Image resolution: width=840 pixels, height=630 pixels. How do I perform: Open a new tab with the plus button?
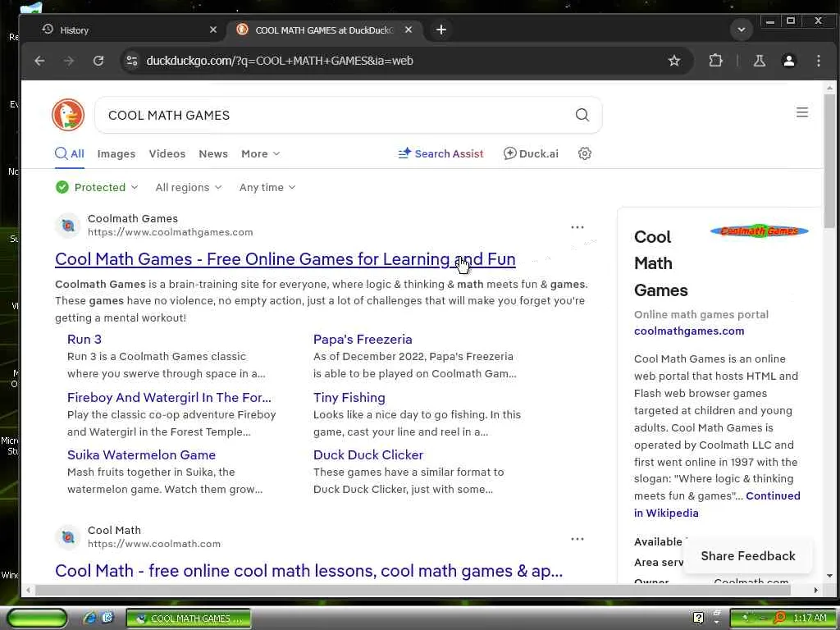point(441,30)
